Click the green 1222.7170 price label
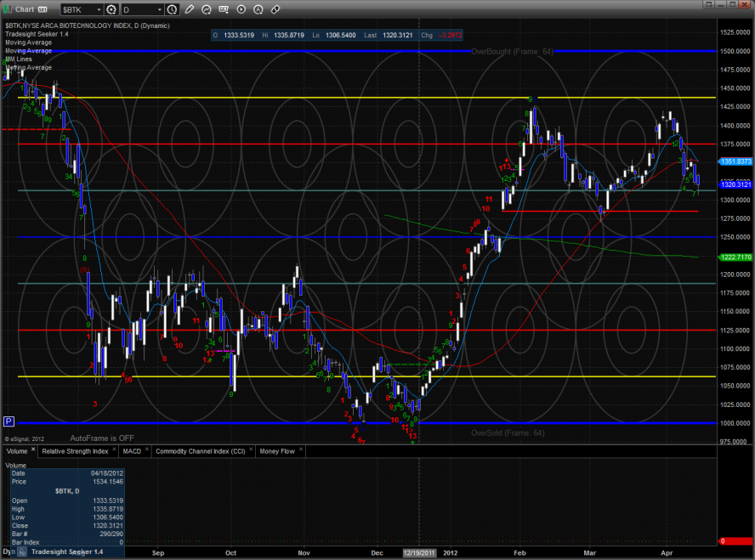 tap(735, 257)
